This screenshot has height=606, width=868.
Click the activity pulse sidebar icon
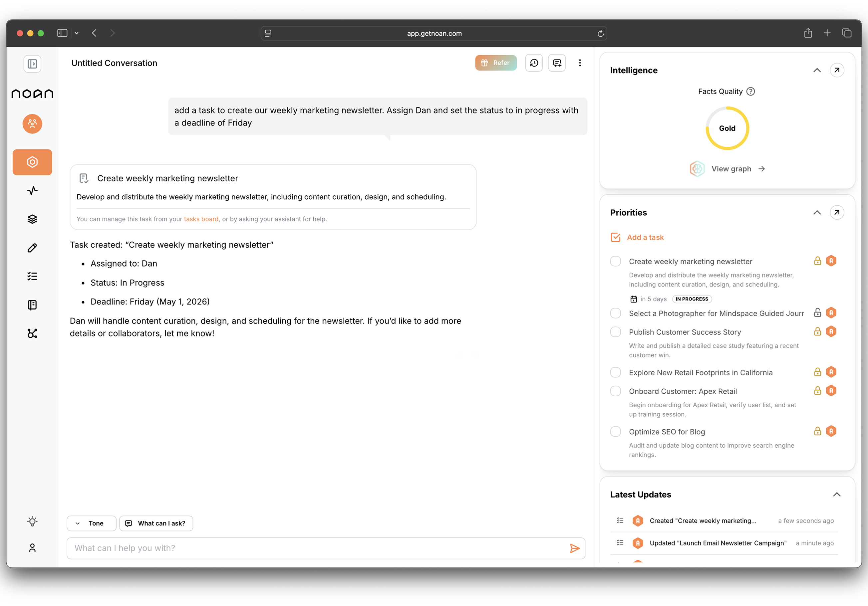pos(32,190)
